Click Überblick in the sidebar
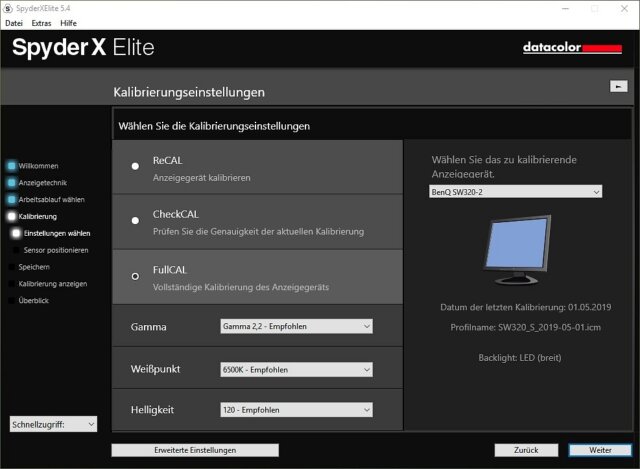The height and width of the screenshot is (469, 640). coord(33,300)
